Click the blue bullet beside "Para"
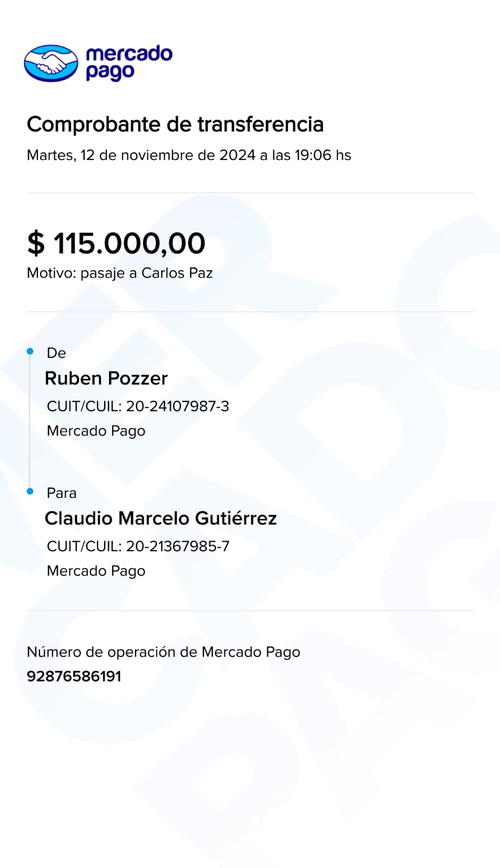 [x=30, y=492]
